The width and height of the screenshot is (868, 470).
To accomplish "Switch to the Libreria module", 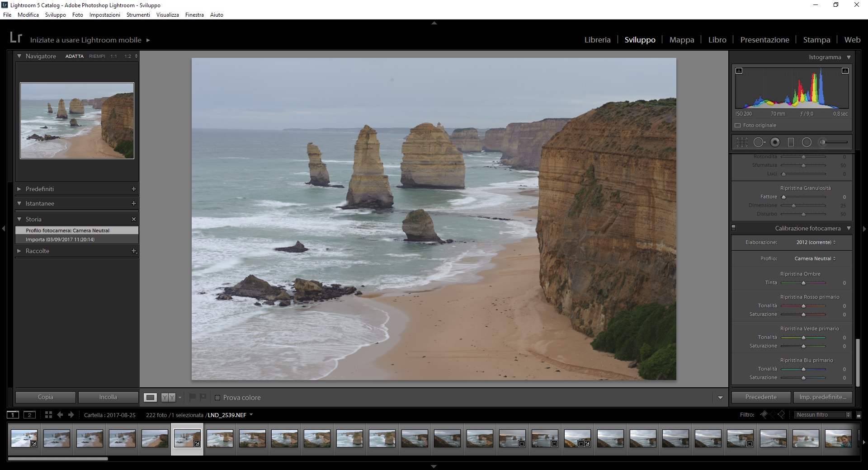I will 597,40.
